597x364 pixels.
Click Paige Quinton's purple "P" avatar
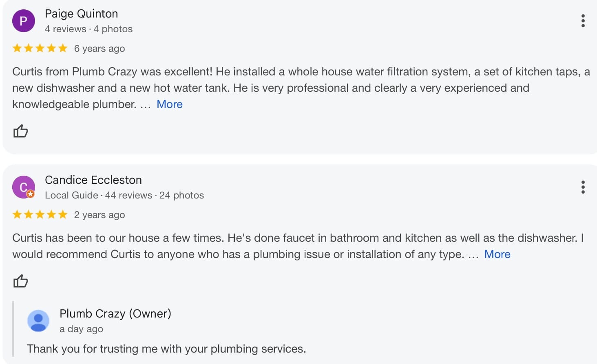pos(24,21)
